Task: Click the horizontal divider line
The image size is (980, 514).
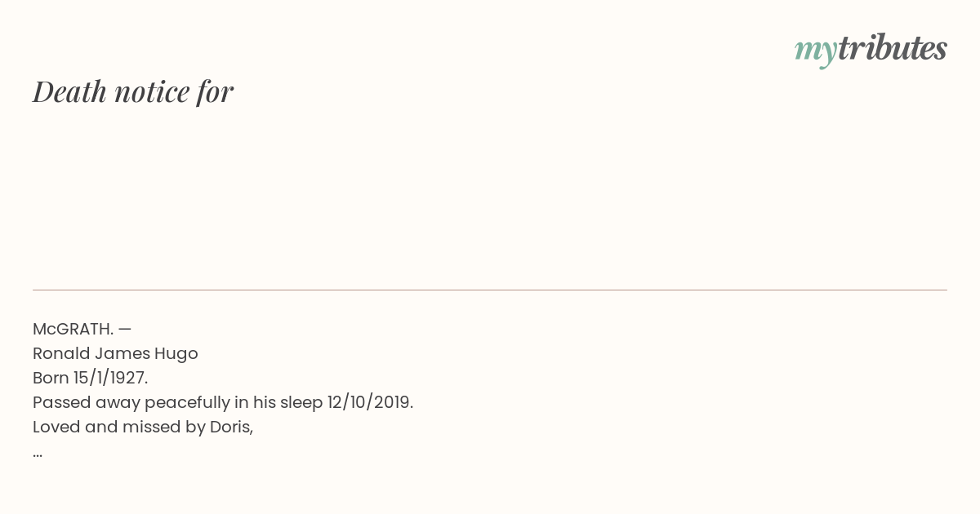Action: (490, 290)
